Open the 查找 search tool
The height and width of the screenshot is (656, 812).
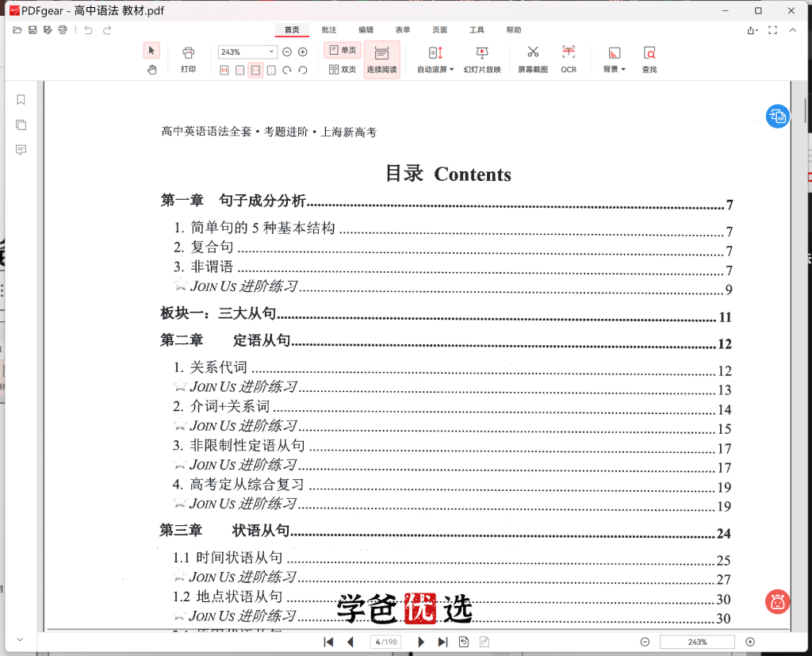pos(649,59)
